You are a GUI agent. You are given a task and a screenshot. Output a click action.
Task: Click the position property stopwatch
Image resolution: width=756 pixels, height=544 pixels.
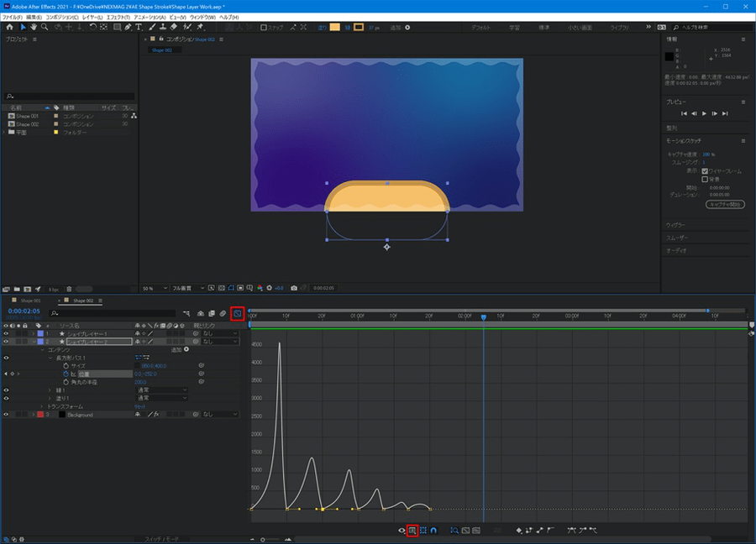tap(66, 374)
